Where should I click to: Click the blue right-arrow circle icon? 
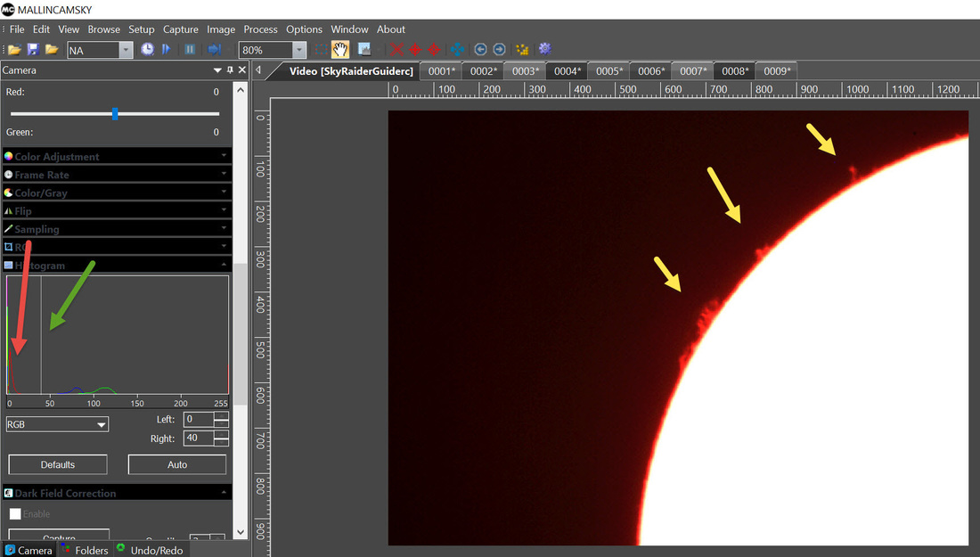pyautogui.click(x=500, y=49)
